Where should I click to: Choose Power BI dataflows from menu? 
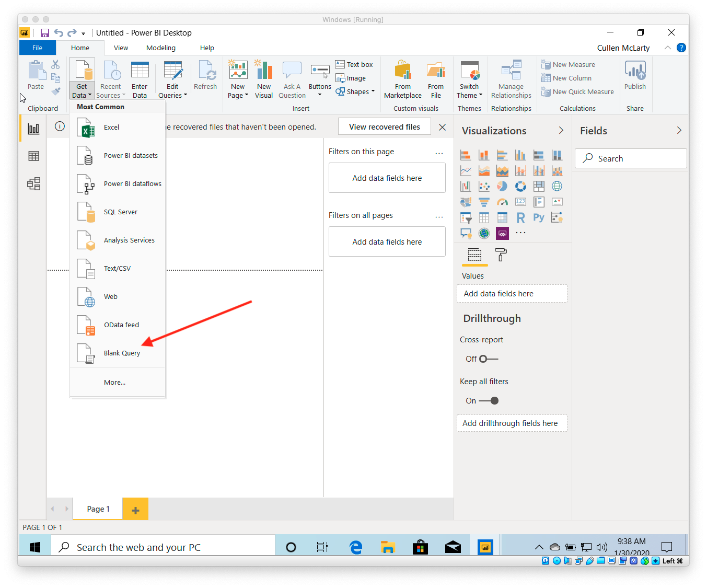coord(118,184)
